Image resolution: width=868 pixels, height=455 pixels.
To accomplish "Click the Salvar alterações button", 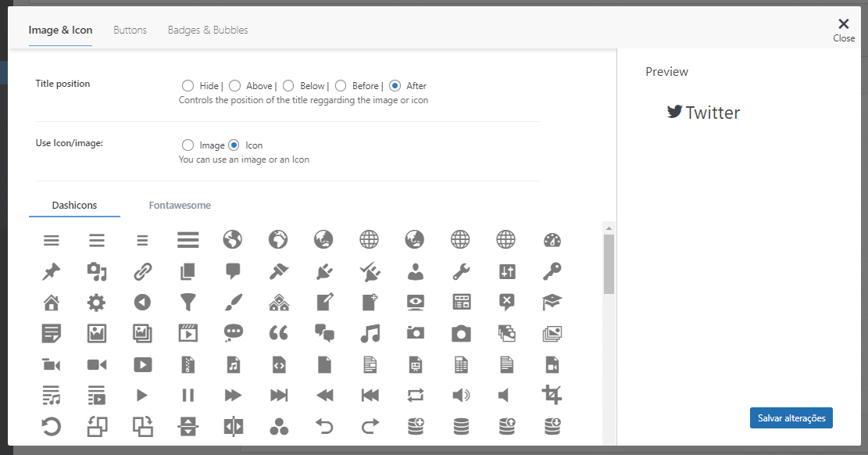I will 791,418.
